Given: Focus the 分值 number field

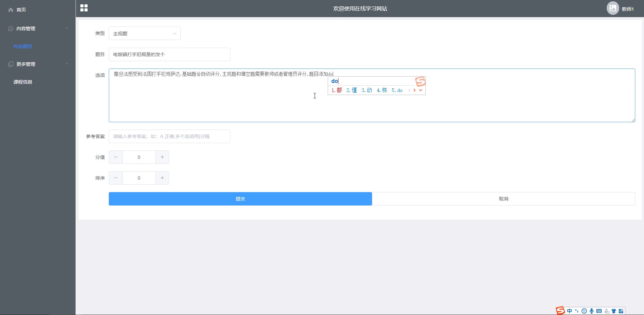Looking at the screenshot, I should 139,157.
